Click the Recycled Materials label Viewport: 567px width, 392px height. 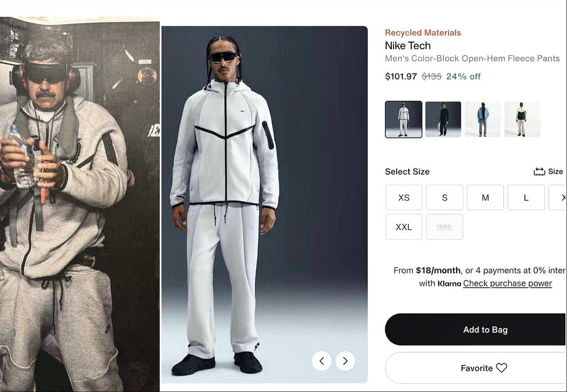click(422, 32)
